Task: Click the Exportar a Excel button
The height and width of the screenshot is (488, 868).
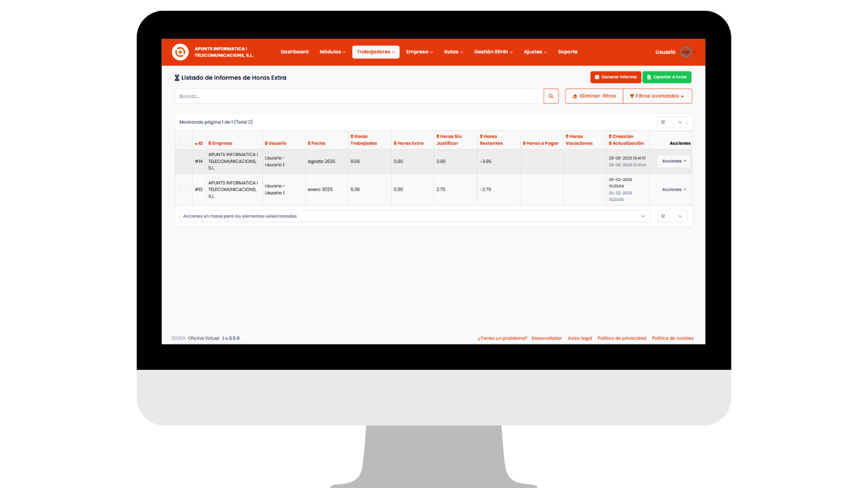Action: coord(667,77)
